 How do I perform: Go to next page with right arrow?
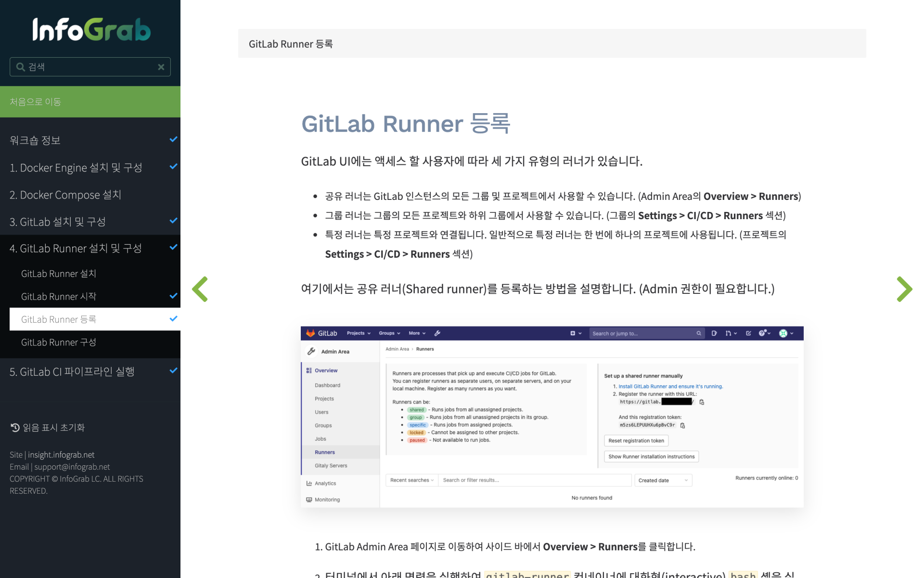tap(904, 289)
